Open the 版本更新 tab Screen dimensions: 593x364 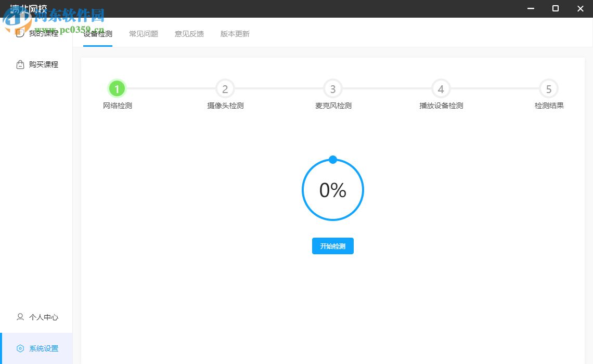point(234,33)
